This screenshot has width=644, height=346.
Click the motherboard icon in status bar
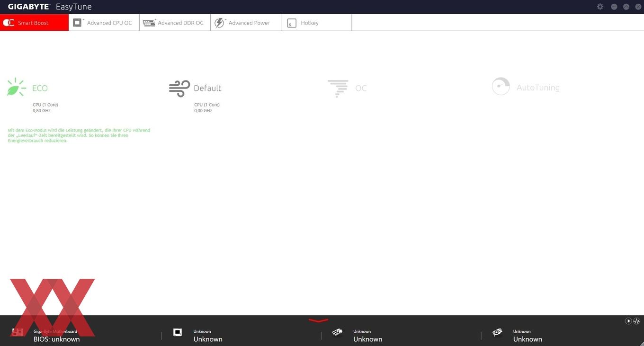coord(18,332)
